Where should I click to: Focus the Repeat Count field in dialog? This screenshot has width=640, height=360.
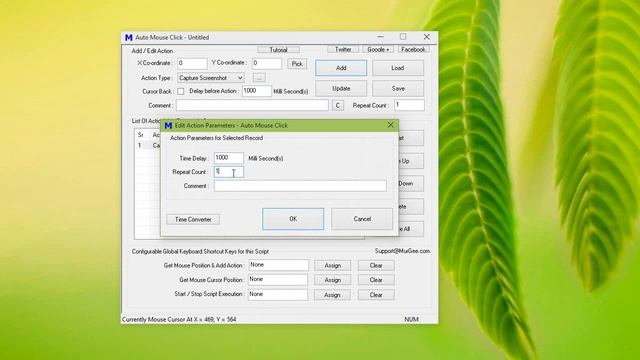click(229, 172)
